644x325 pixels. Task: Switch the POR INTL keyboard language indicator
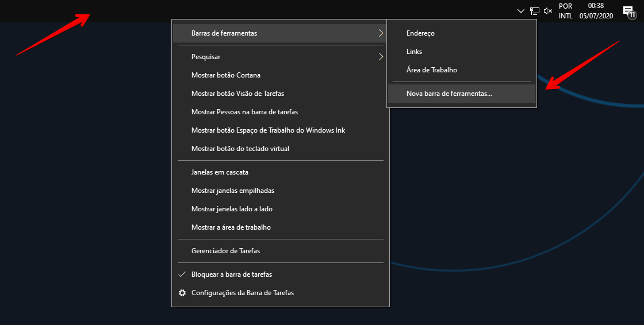565,11
